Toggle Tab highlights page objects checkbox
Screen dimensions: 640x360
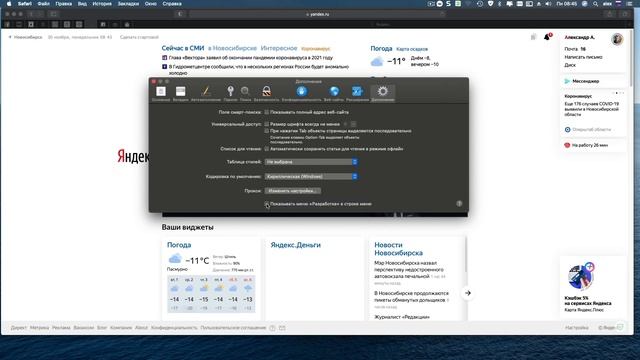[x=267, y=131]
